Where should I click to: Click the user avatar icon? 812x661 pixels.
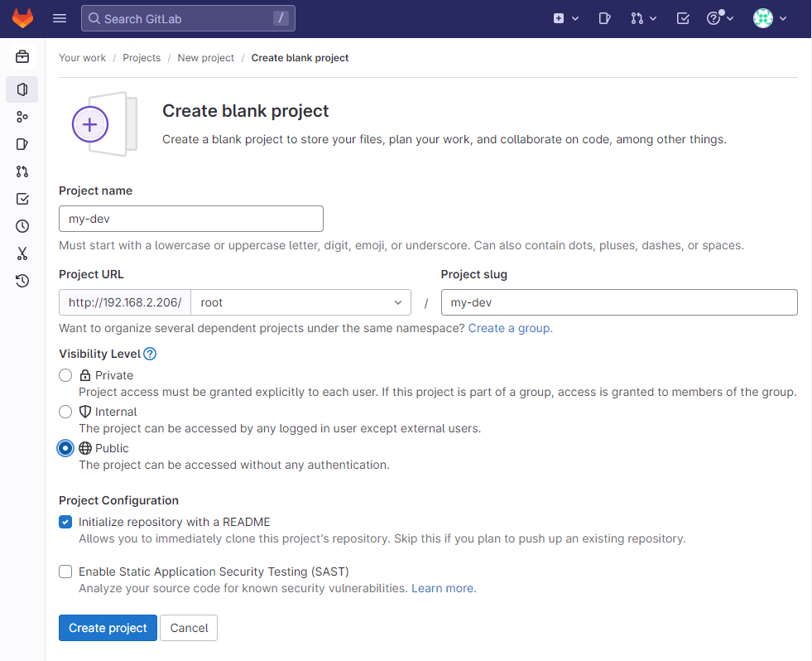coord(763,19)
